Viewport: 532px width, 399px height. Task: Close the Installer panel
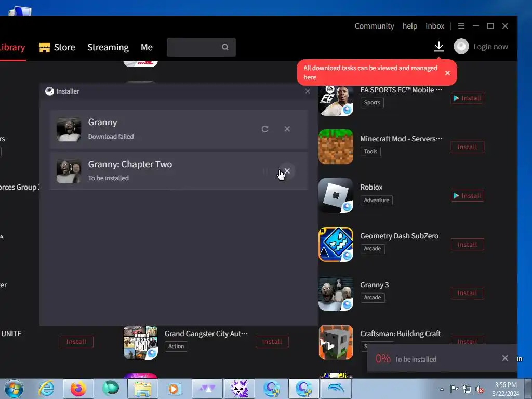coord(308,91)
